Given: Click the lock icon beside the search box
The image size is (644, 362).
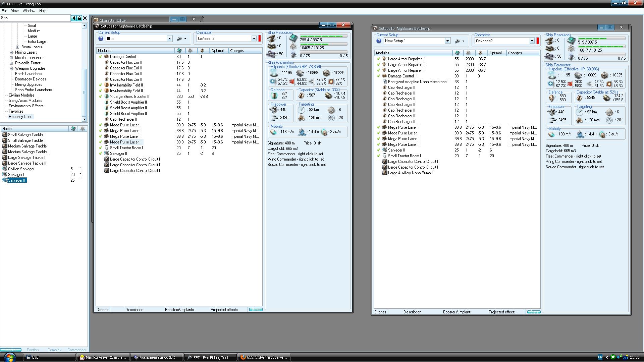Looking at the screenshot, I should click(x=79, y=18).
